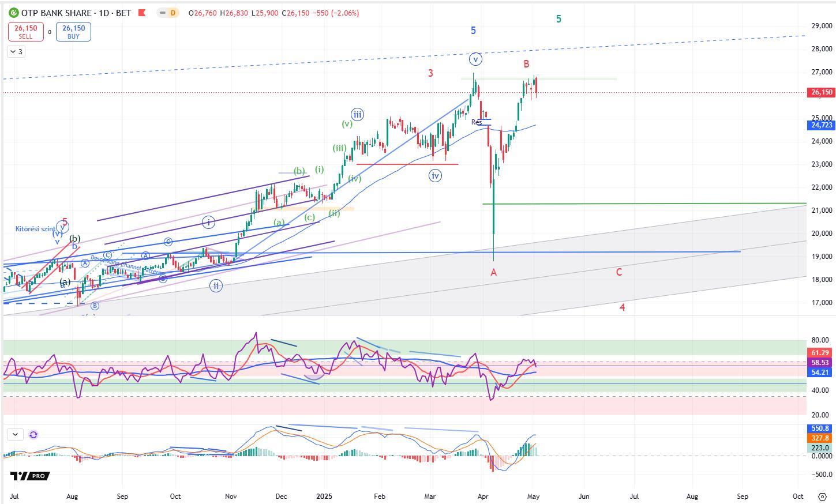Click the blue 550.8 MACD value label
Viewport: 836px width, 504px height.
coord(820,428)
